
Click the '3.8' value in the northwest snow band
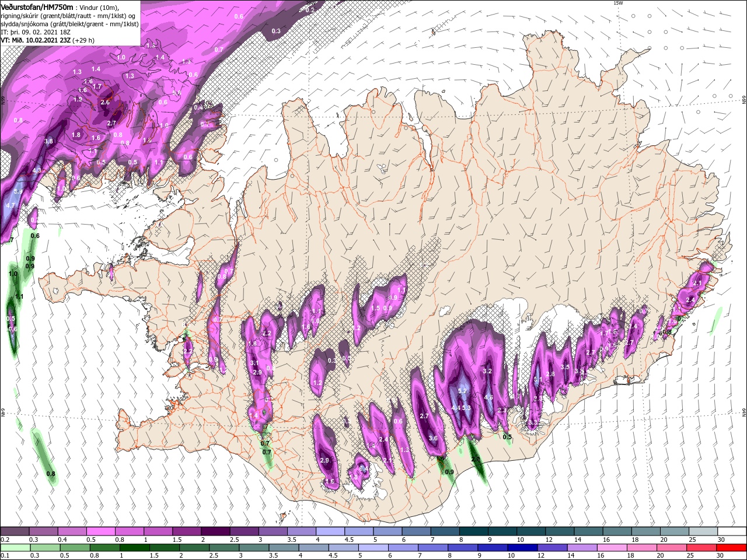(48, 141)
